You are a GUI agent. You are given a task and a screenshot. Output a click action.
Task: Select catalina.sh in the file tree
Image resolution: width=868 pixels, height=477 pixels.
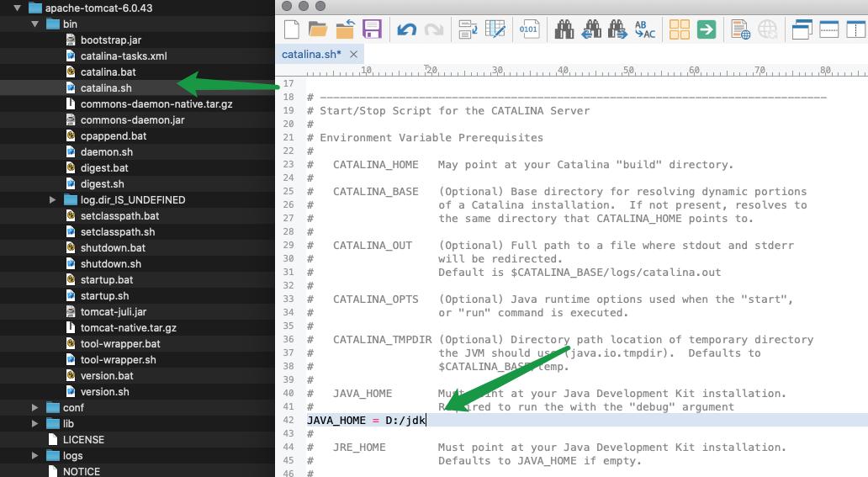(106, 88)
